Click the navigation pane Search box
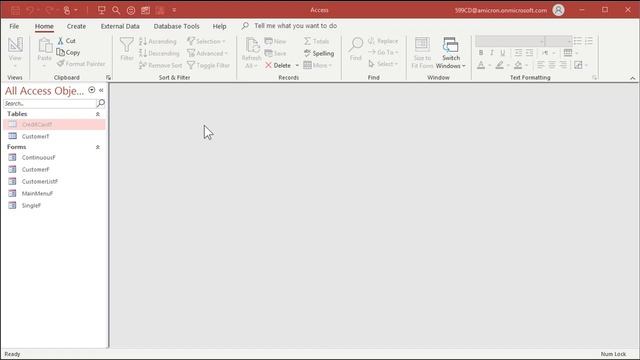This screenshot has height=360, width=640. pyautogui.click(x=50, y=103)
